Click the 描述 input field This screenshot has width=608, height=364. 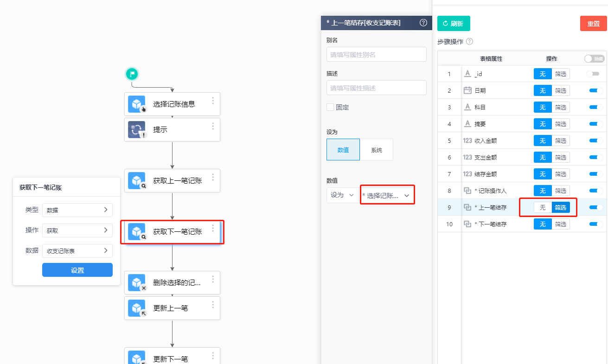(x=376, y=88)
